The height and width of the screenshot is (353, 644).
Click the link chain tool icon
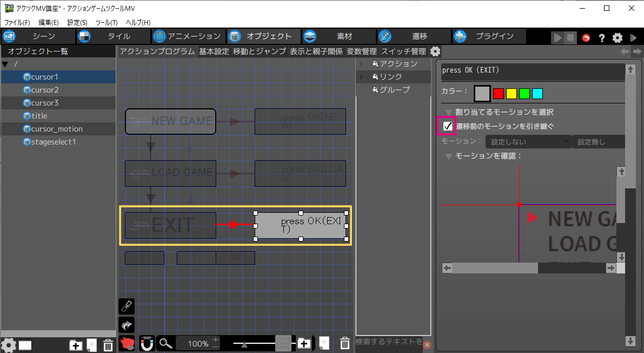point(126,306)
